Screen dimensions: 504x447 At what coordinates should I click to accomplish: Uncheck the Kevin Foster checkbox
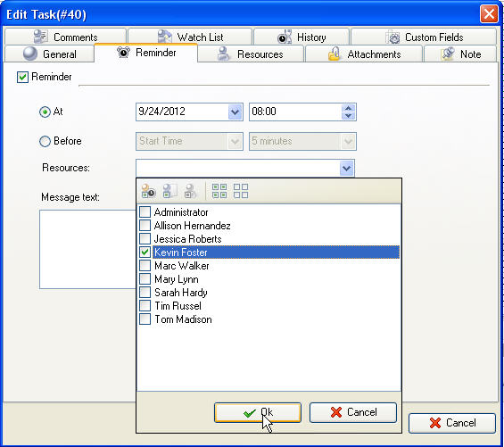(145, 252)
